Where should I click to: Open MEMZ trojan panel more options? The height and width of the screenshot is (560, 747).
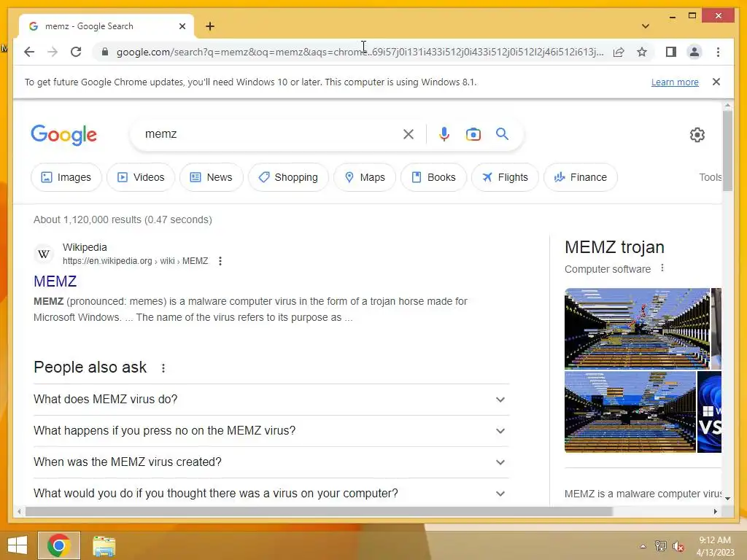tap(662, 268)
